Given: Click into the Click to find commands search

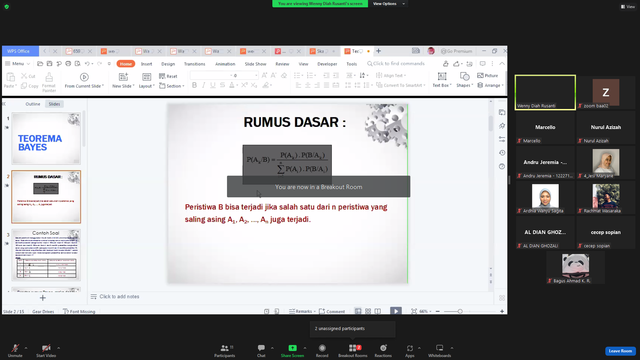Looking at the screenshot, I should (x=396, y=64).
